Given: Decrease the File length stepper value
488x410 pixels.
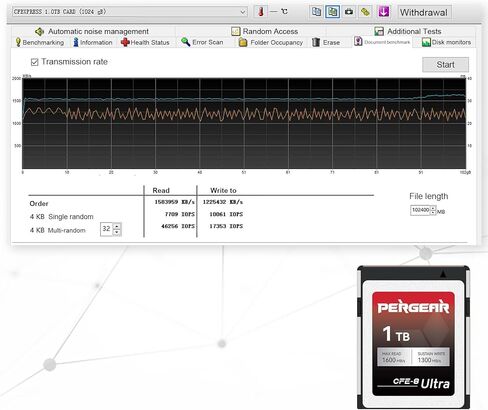Looking at the screenshot, I should tap(433, 213).
